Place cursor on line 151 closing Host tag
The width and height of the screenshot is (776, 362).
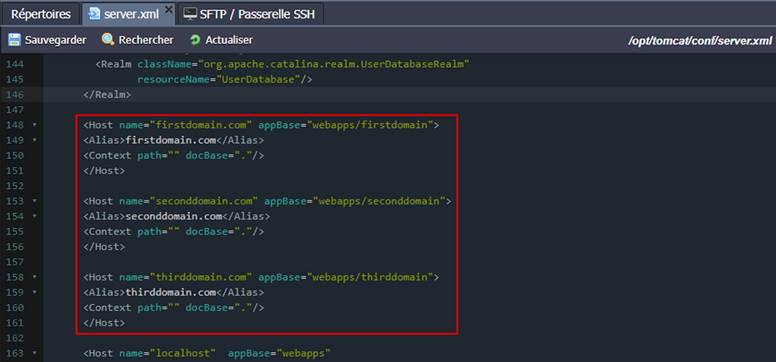click(x=104, y=171)
